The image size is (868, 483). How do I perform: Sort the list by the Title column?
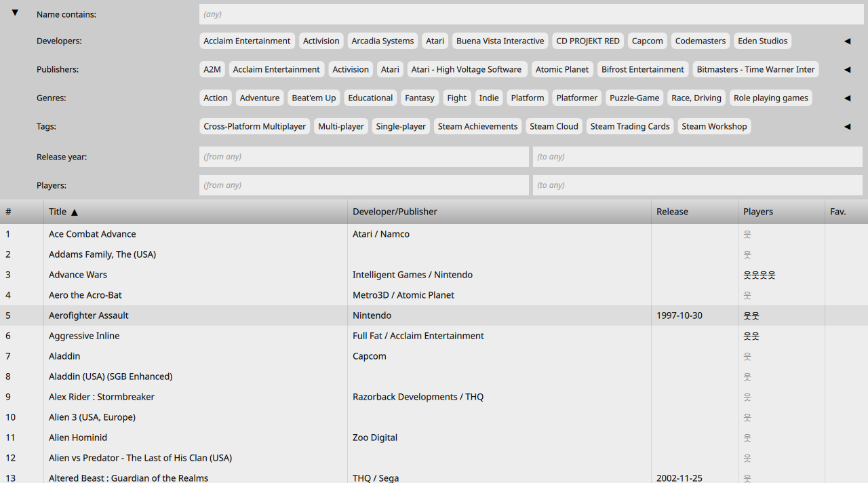click(x=195, y=212)
